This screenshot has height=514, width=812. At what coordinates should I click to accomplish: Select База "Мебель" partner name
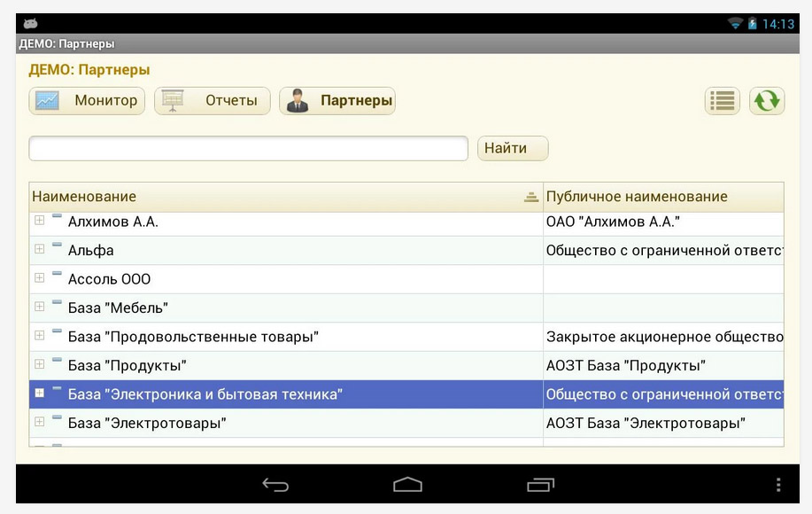[x=118, y=308]
